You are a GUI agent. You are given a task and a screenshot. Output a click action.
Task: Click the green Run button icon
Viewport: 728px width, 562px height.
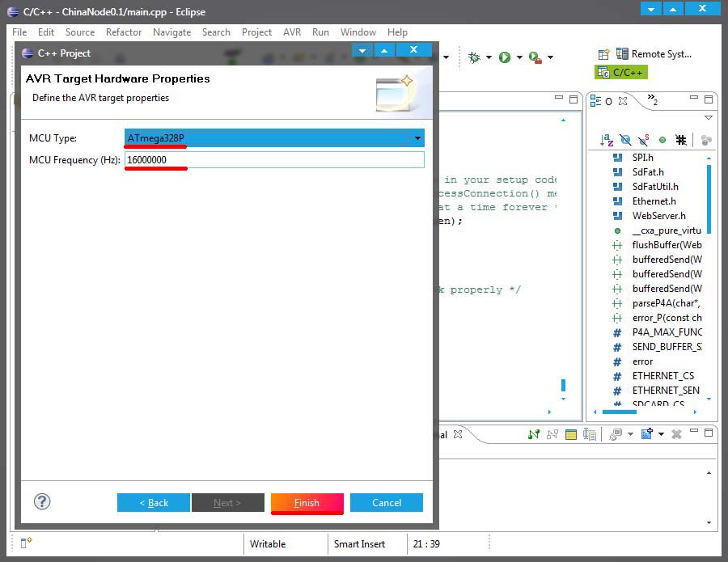click(x=504, y=57)
